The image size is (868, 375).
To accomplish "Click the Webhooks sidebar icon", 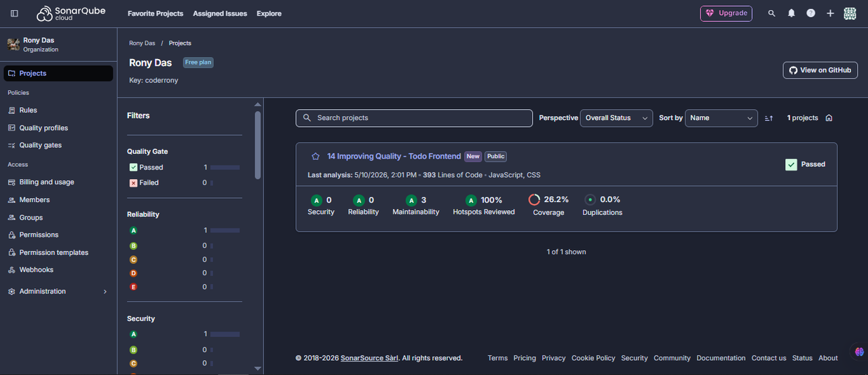I will click(12, 270).
